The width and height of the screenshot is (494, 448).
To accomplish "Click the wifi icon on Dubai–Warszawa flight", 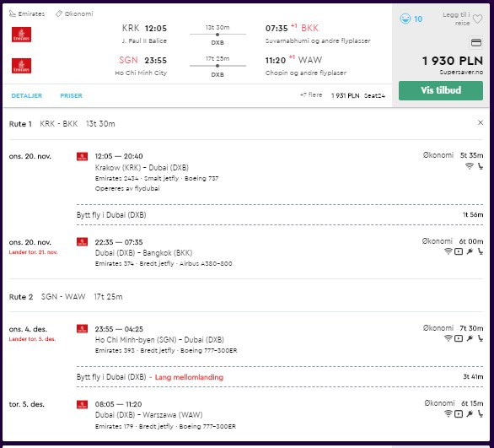I will tap(448, 413).
